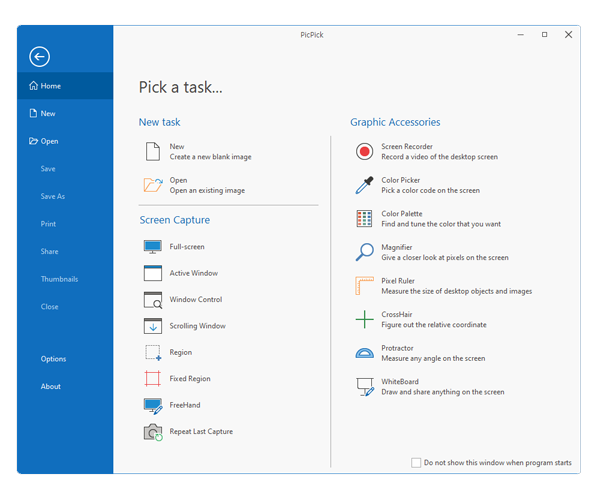Click the Active Window capture icon

(153, 273)
